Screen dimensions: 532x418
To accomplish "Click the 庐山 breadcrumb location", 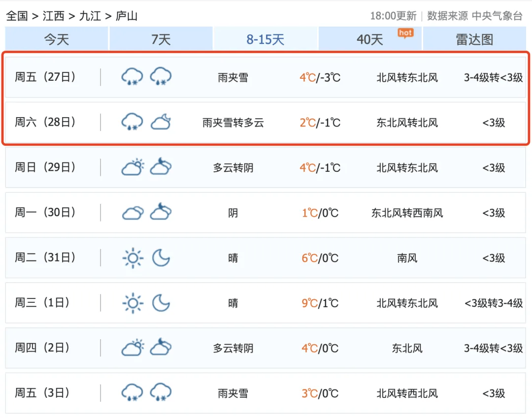I will click(x=126, y=16).
